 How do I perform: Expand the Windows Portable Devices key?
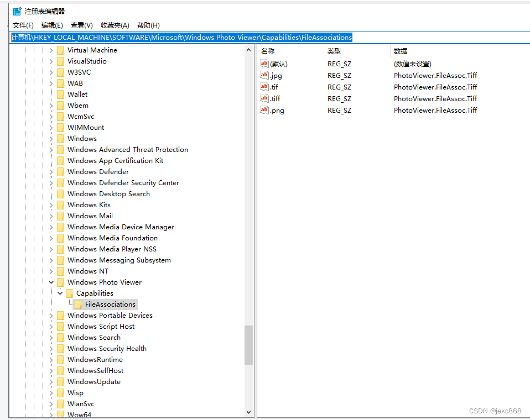coord(51,316)
